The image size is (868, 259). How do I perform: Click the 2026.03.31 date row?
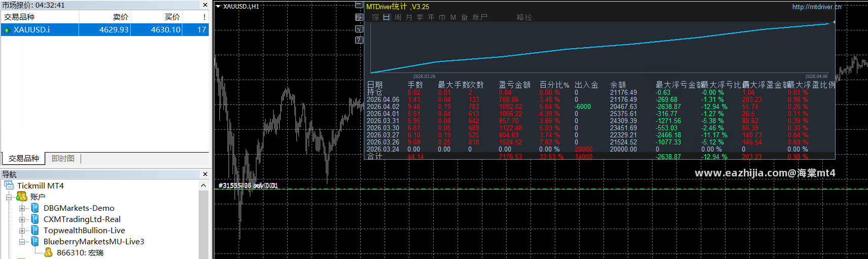pos(600,121)
